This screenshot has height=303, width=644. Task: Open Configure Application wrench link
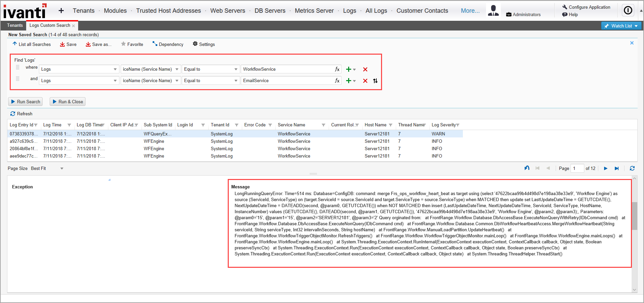click(x=586, y=7)
